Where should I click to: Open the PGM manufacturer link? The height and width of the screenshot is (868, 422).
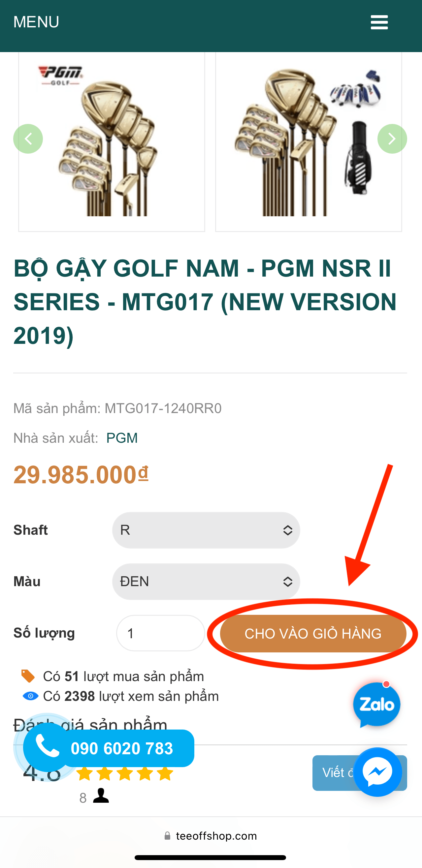[x=122, y=438]
